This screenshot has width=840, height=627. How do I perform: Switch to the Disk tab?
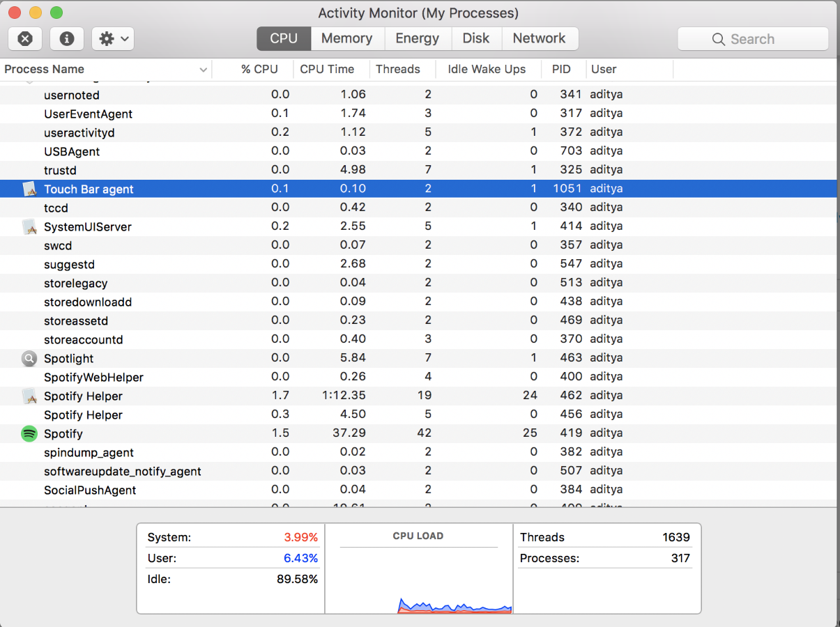(476, 38)
